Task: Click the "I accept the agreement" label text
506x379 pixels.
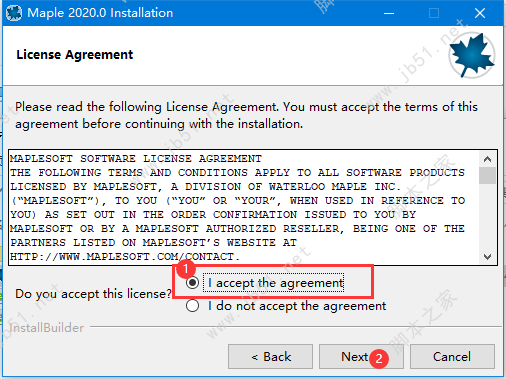Action: 275,283
